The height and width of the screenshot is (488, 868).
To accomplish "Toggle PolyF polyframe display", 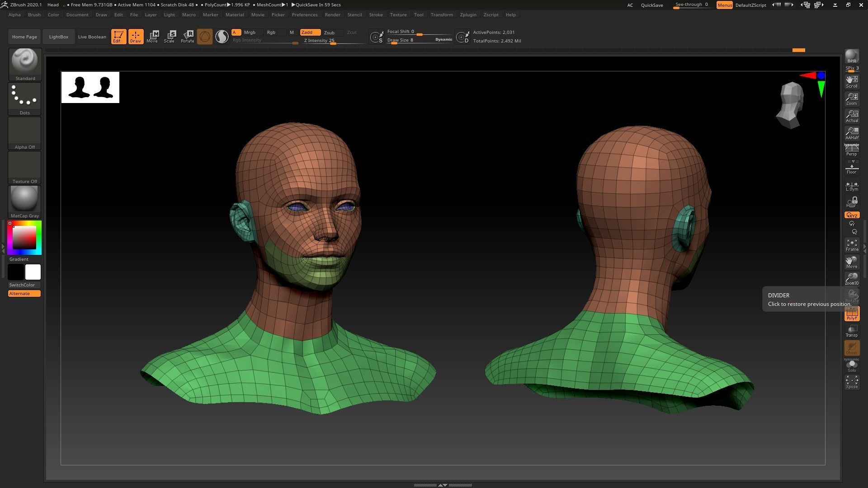I will pyautogui.click(x=852, y=314).
